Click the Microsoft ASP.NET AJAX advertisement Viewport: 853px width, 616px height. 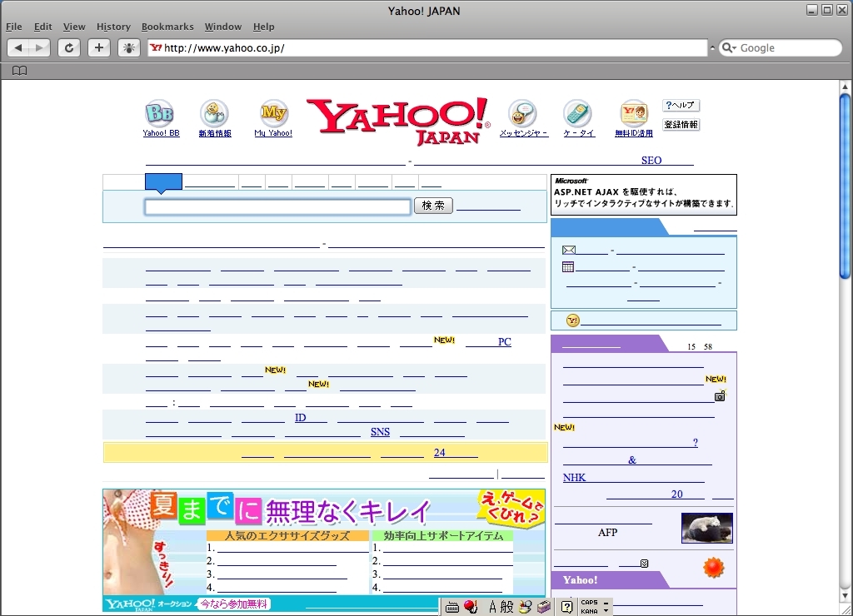(x=644, y=195)
